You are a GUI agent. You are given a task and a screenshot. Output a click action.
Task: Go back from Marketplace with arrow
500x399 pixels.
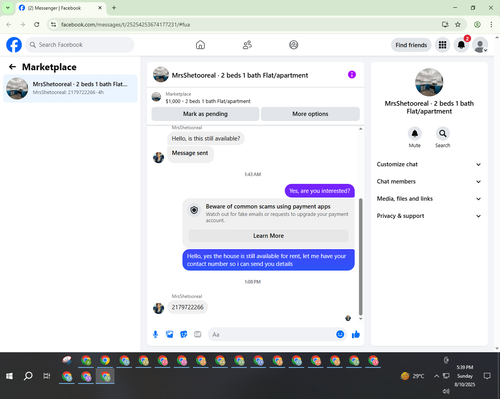click(x=12, y=67)
